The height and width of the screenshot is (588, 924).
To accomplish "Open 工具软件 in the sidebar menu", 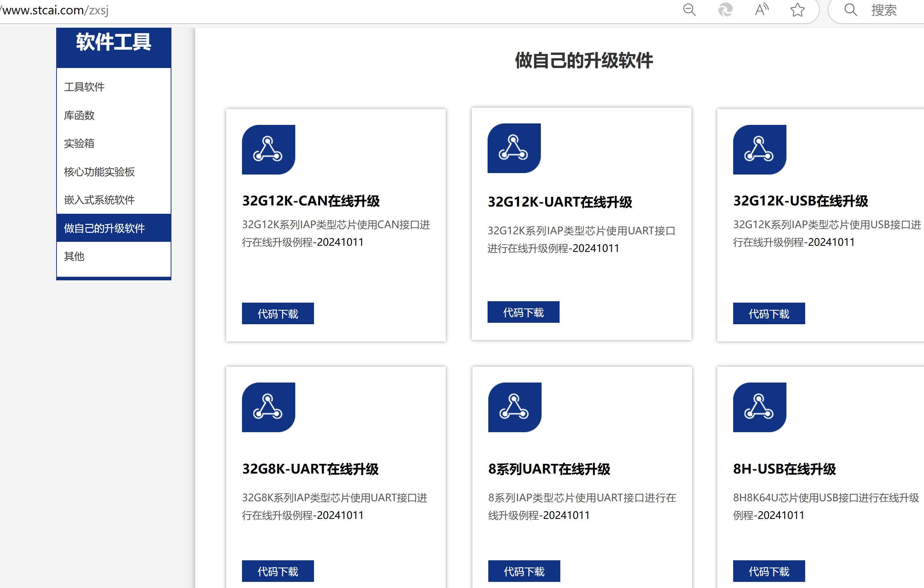I will tap(84, 87).
